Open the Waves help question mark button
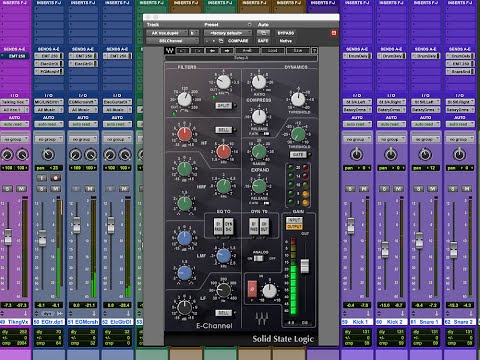480x360 pixels. 314,51
